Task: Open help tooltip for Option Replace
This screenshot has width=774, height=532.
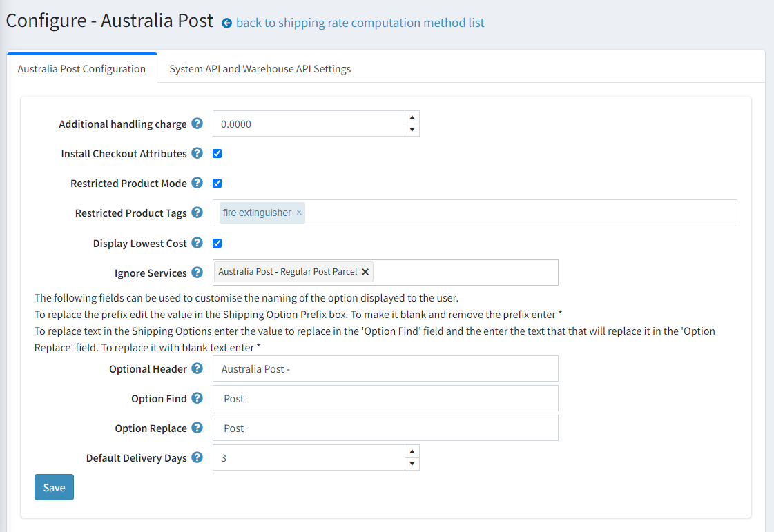Action: click(197, 427)
